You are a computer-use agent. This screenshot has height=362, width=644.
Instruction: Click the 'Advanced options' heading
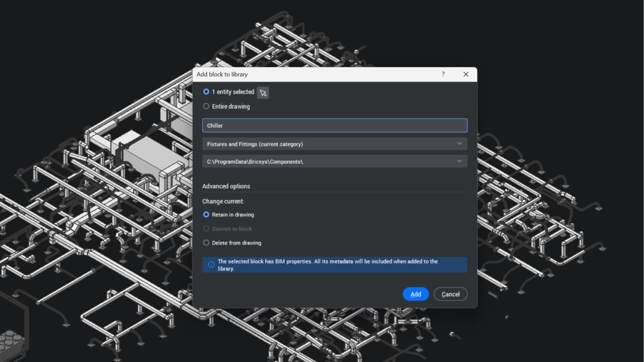[x=226, y=186]
